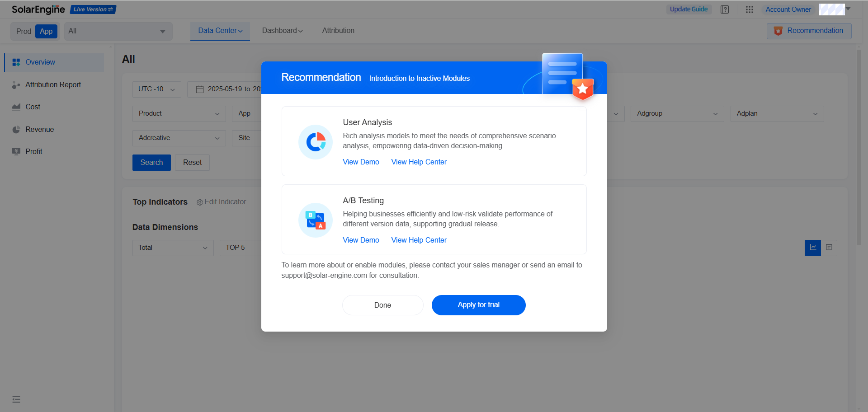Open the Revenue sidebar section

coord(38,129)
